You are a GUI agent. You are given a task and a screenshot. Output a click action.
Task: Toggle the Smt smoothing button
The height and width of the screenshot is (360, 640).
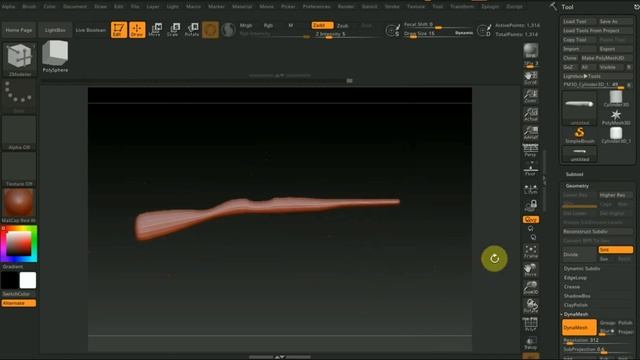point(615,249)
